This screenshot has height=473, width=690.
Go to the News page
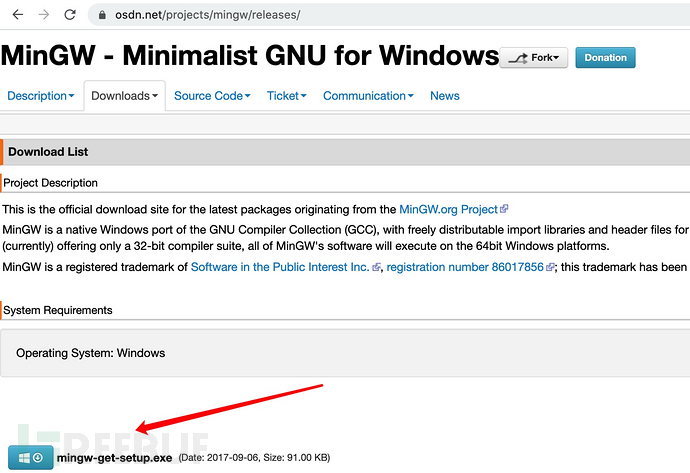click(444, 96)
